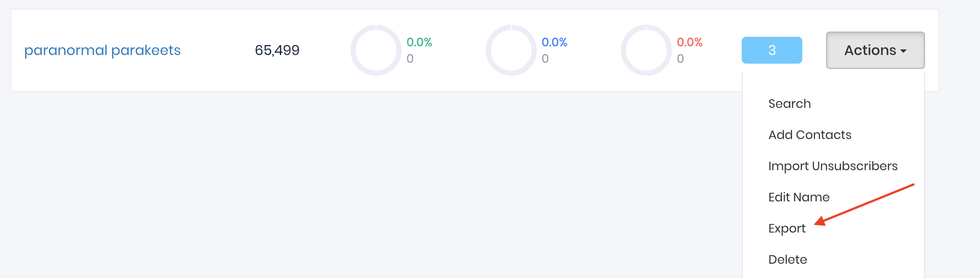Open the paranormal parakeets list link
980x278 pixels.
(x=102, y=50)
